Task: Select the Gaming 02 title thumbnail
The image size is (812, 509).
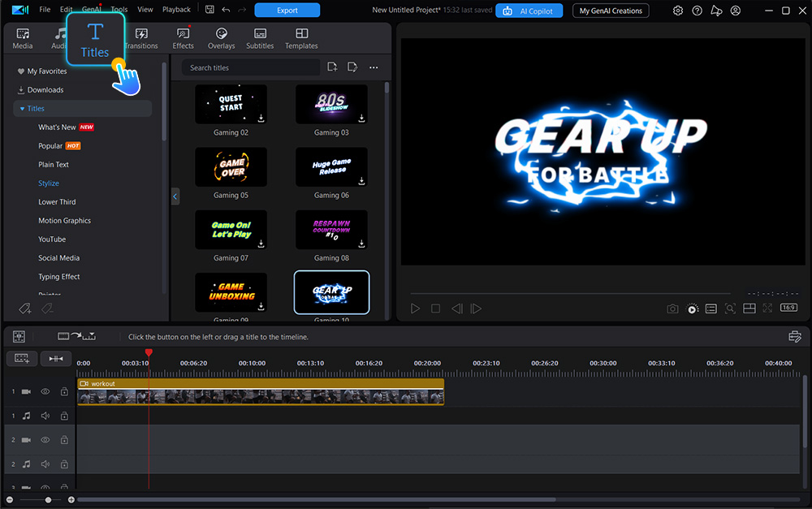Action: point(231,104)
